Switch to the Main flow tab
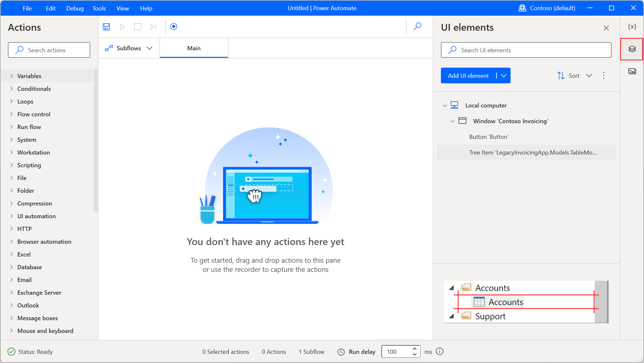The image size is (644, 363). coord(194,48)
